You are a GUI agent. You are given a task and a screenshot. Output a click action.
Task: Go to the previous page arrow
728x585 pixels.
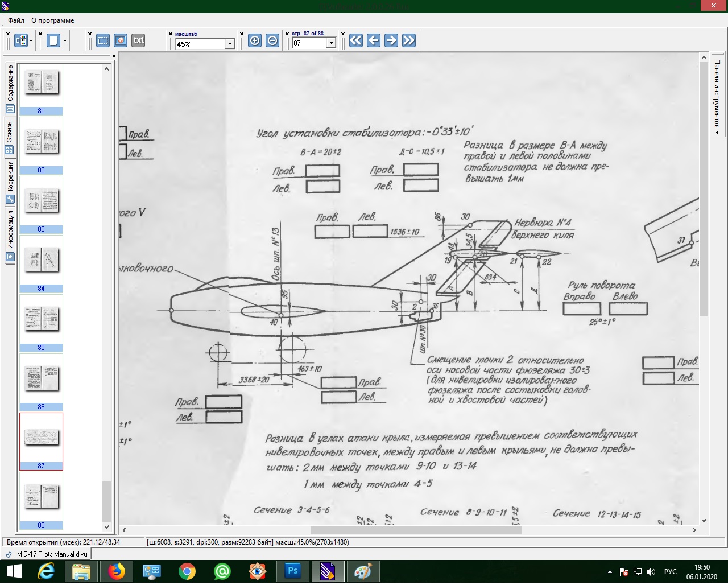click(x=374, y=40)
